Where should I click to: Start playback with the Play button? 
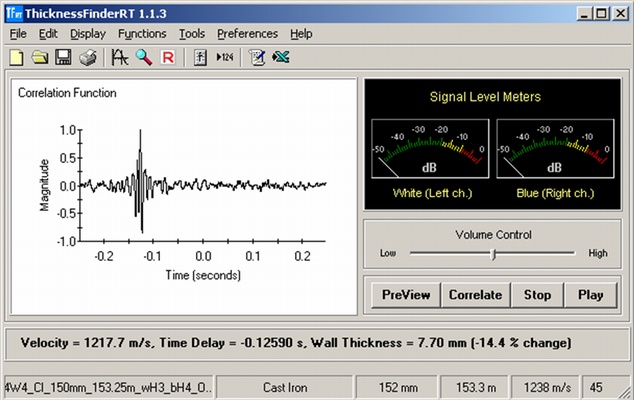point(590,295)
